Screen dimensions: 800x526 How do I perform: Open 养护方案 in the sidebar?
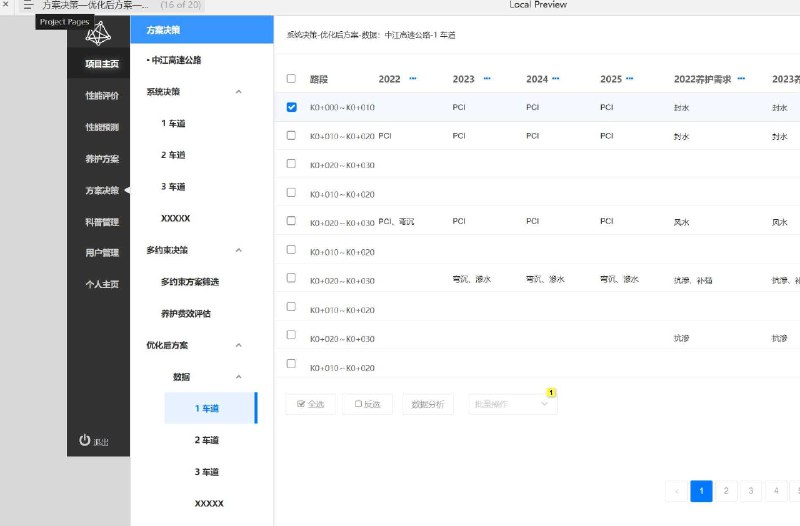102,159
